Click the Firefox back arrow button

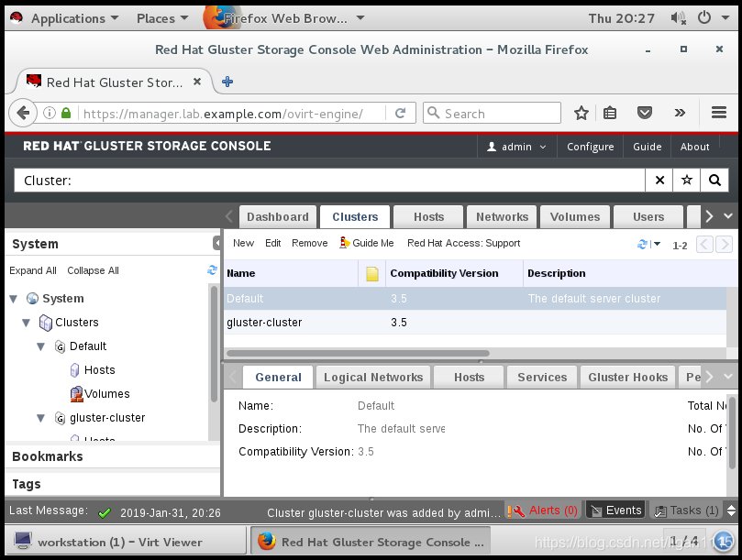23,113
